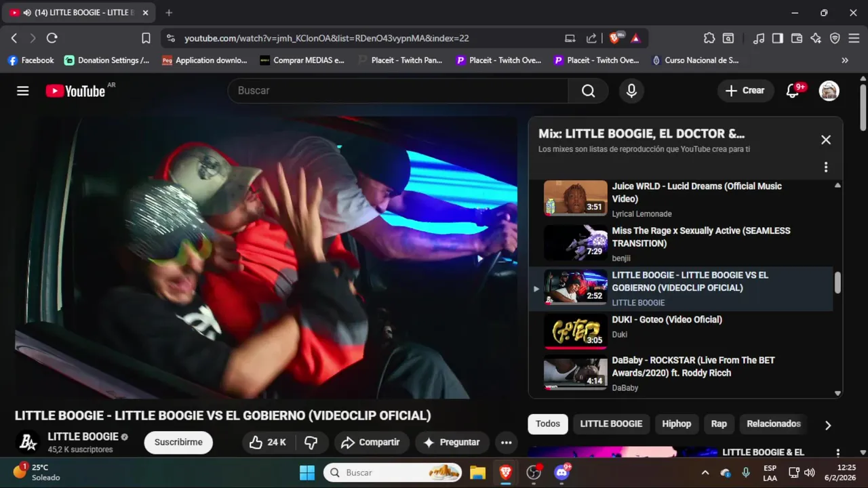The height and width of the screenshot is (488, 868).
Task: Click inside the YouTube Buscar search field
Action: (x=398, y=91)
